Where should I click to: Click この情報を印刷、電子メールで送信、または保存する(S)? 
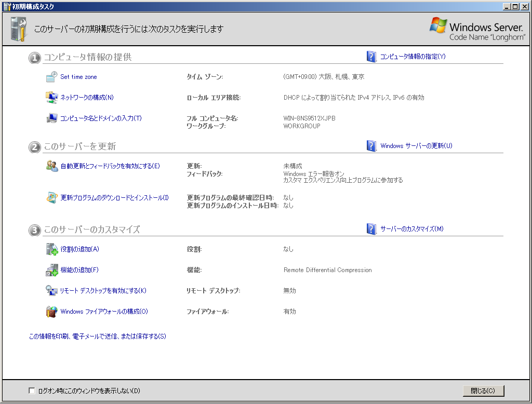click(x=98, y=336)
